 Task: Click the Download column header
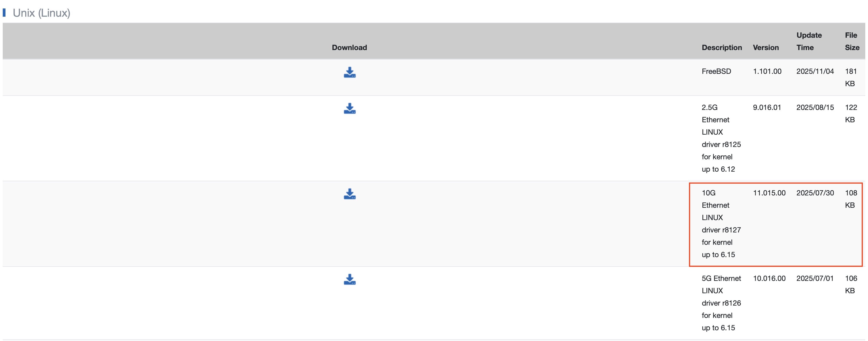pos(349,48)
